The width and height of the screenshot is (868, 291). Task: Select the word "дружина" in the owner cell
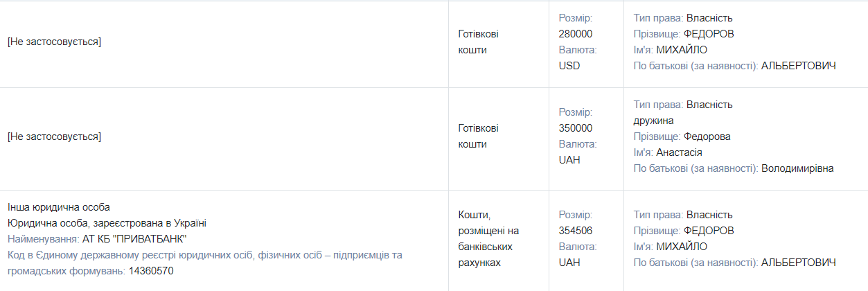coord(652,121)
